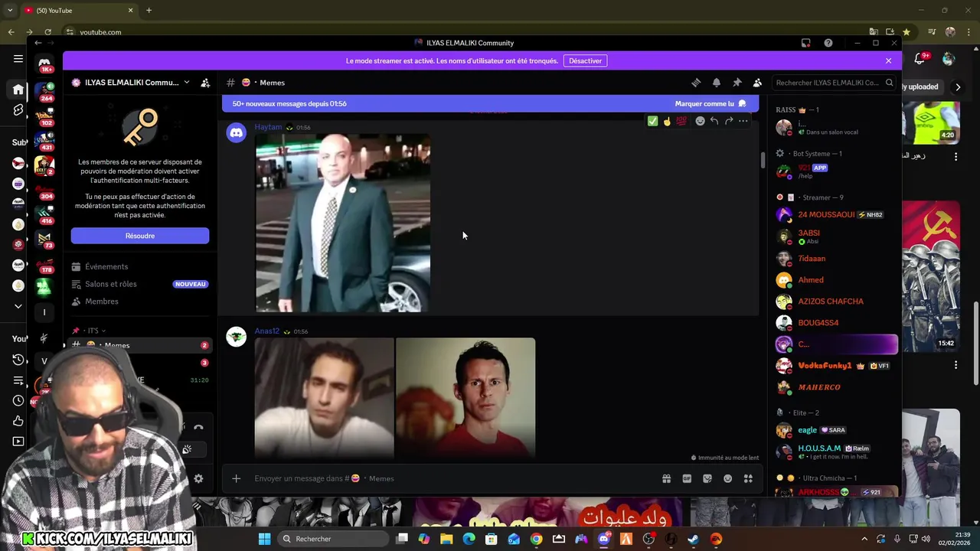Show pinned messages pin icon
980x551 pixels.
(x=737, y=83)
